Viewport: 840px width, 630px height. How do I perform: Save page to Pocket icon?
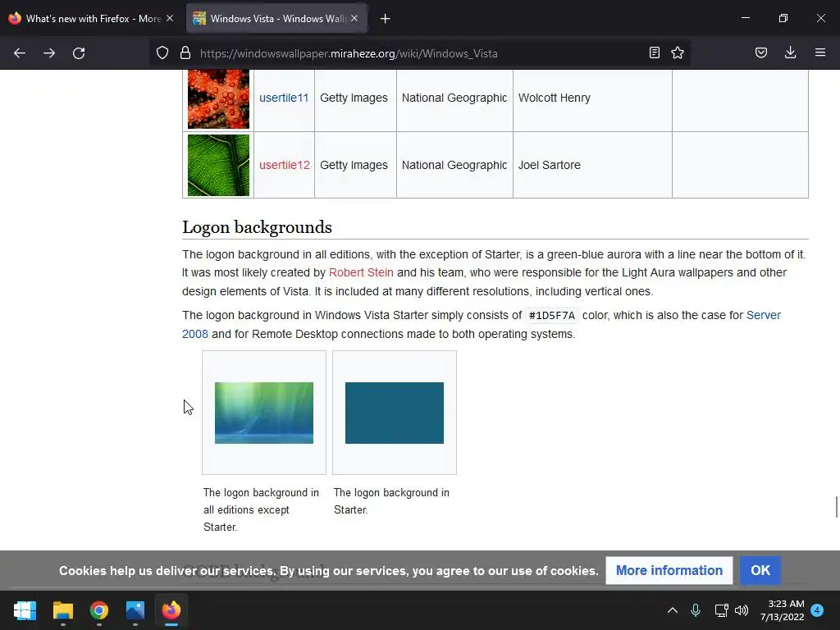pos(760,52)
